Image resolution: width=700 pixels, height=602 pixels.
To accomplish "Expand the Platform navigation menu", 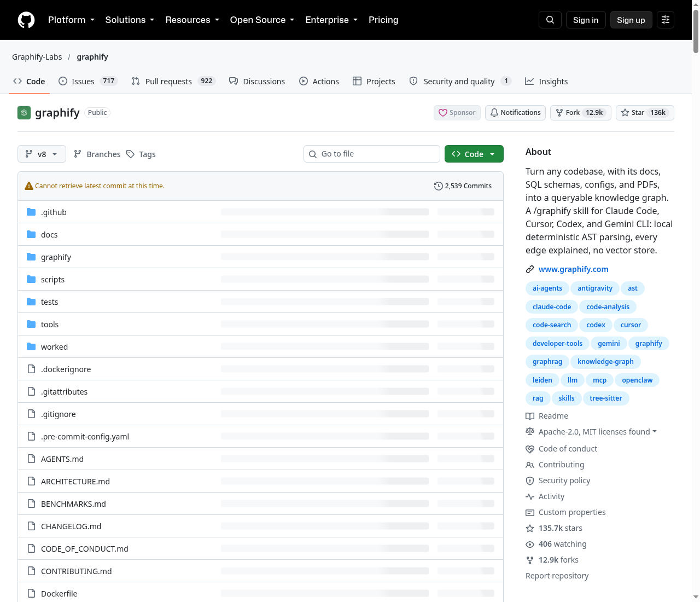I will 71,20.
